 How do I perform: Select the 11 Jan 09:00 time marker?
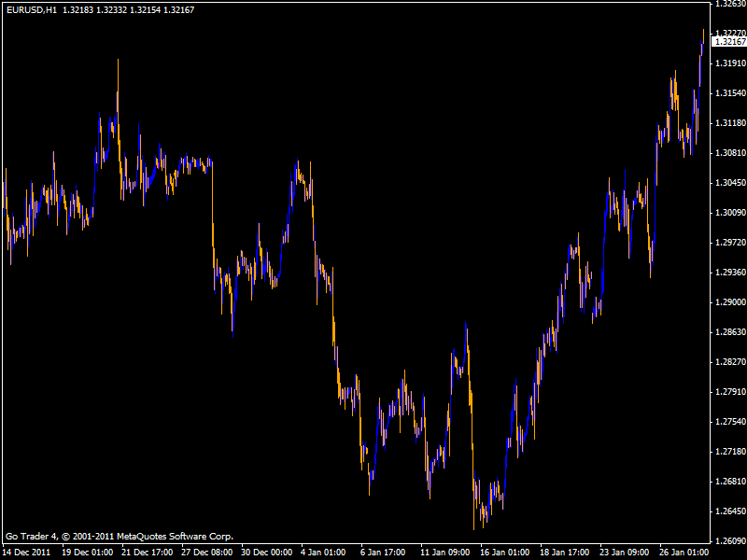point(446,553)
